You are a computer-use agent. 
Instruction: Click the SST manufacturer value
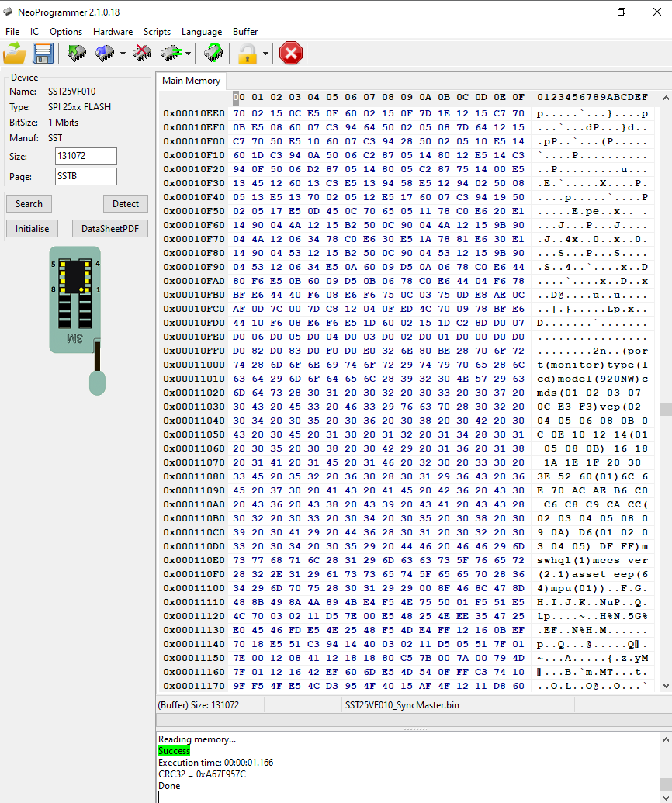[55, 138]
